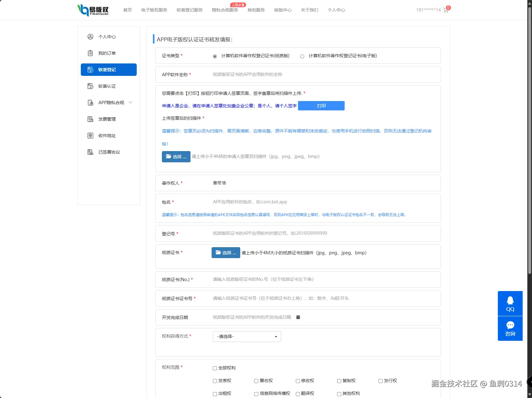Click the 软著认证 sidebar icon
The width and height of the screenshot is (532, 398).
[x=90, y=86]
